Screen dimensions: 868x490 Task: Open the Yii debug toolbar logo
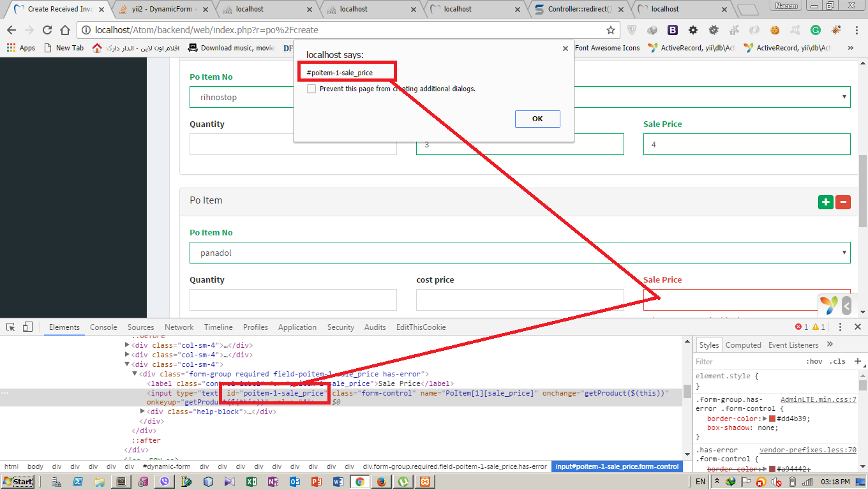click(x=829, y=306)
